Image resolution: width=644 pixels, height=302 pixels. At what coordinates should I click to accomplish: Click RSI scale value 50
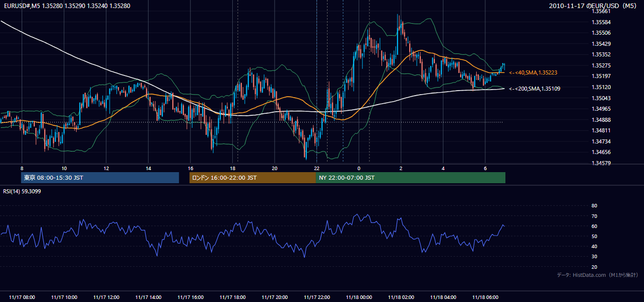pos(594,236)
